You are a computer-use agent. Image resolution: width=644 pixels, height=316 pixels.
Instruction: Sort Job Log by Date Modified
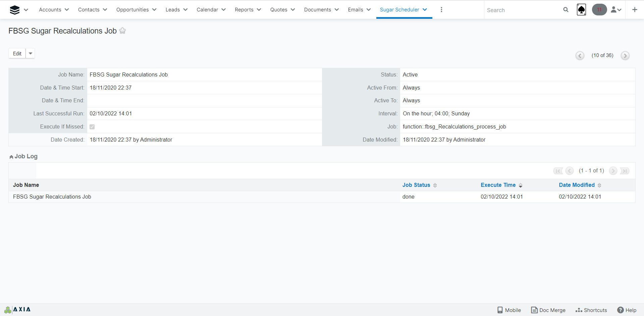click(577, 185)
